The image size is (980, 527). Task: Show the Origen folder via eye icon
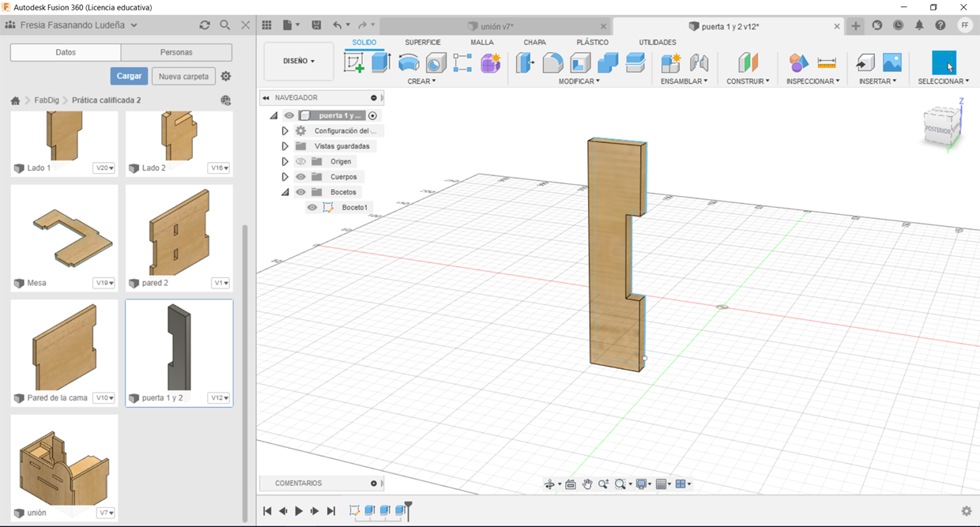pyautogui.click(x=301, y=161)
